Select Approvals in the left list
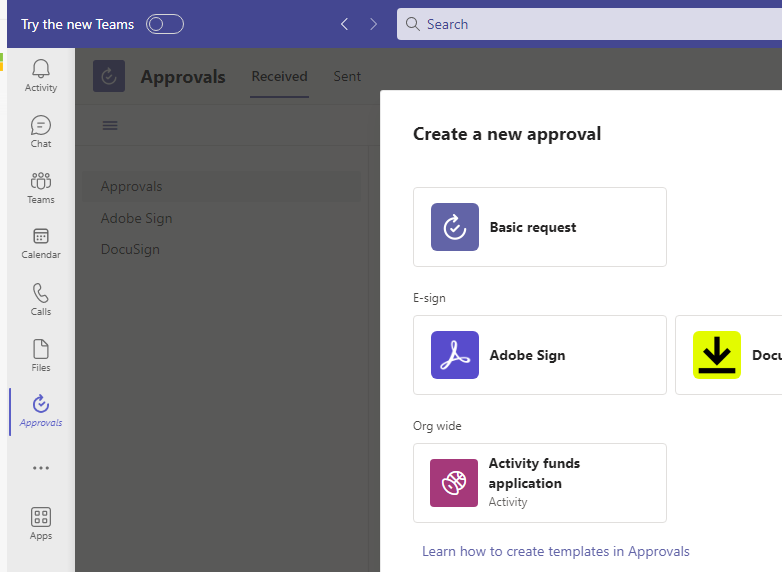This screenshot has width=782, height=572. point(221,187)
